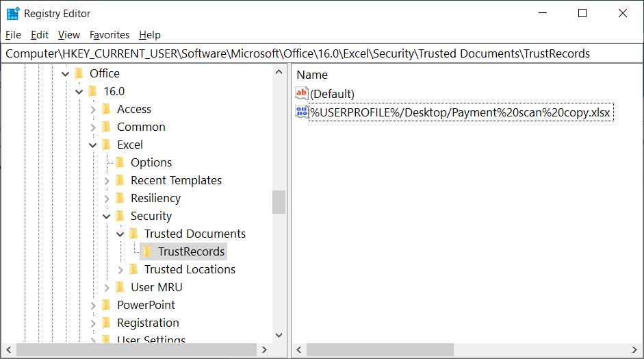The image size is (644, 359).
Task: Expand the Recent Templates node
Action: coord(106,181)
